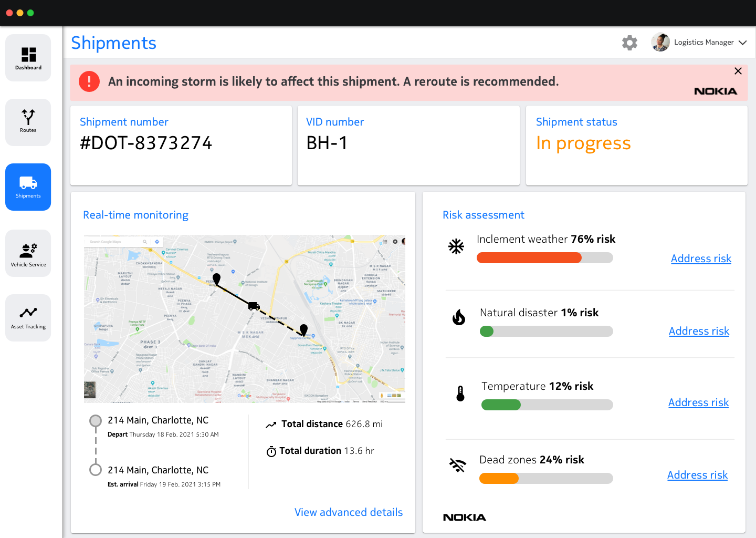
Task: Open the Dashboard sidebar item
Action: click(x=28, y=58)
